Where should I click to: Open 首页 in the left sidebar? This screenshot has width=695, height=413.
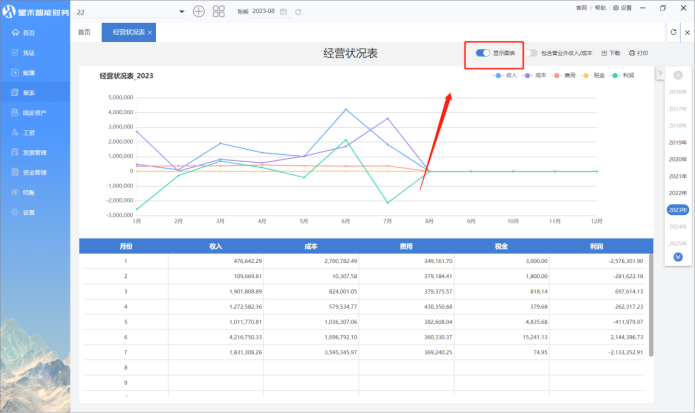click(x=29, y=33)
